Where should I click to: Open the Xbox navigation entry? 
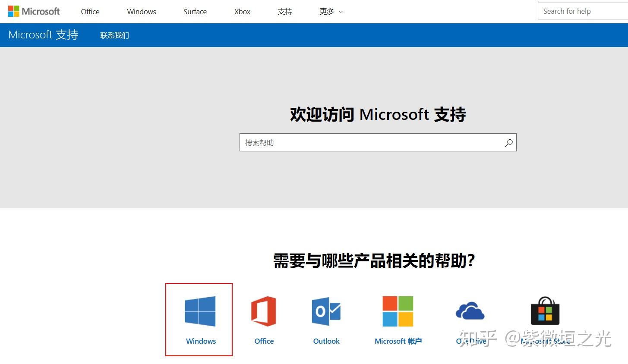[241, 12]
